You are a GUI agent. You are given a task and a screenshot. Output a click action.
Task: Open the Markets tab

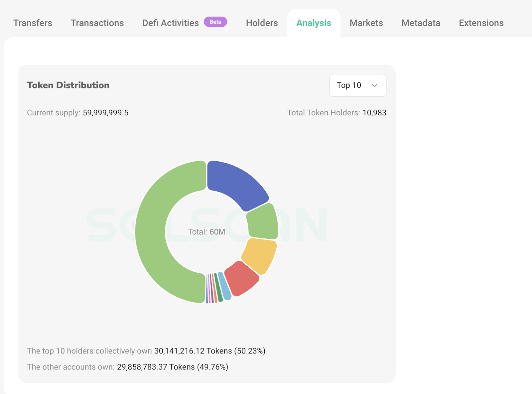366,23
